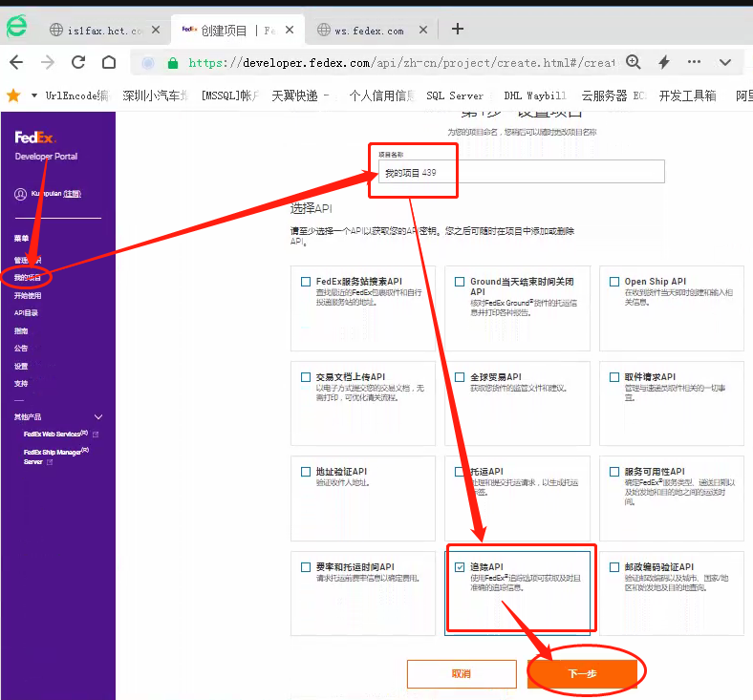Close the 创建项目 FedEx tab
The height and width of the screenshot is (700, 753).
point(290,30)
